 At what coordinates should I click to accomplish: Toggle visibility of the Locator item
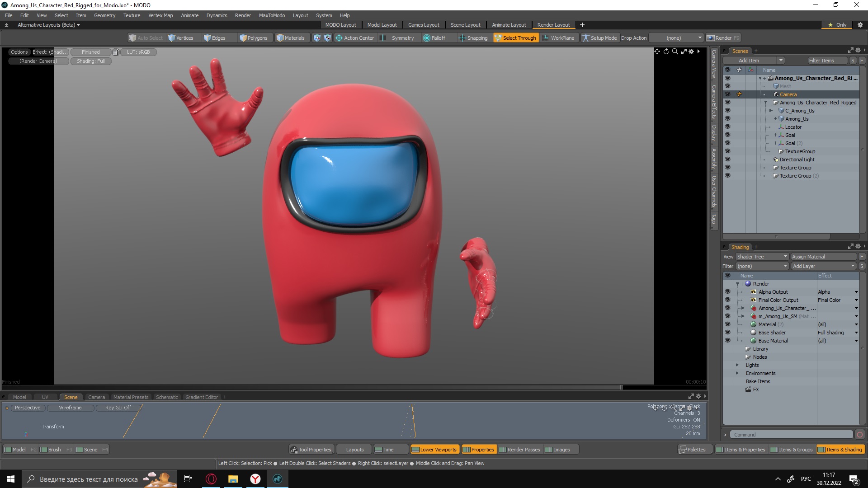pos(727,127)
